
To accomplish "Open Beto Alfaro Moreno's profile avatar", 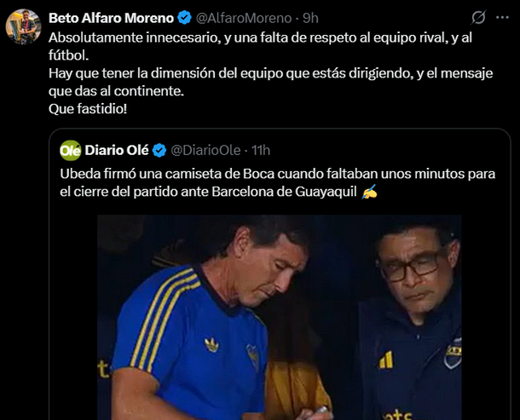I will click(24, 26).
